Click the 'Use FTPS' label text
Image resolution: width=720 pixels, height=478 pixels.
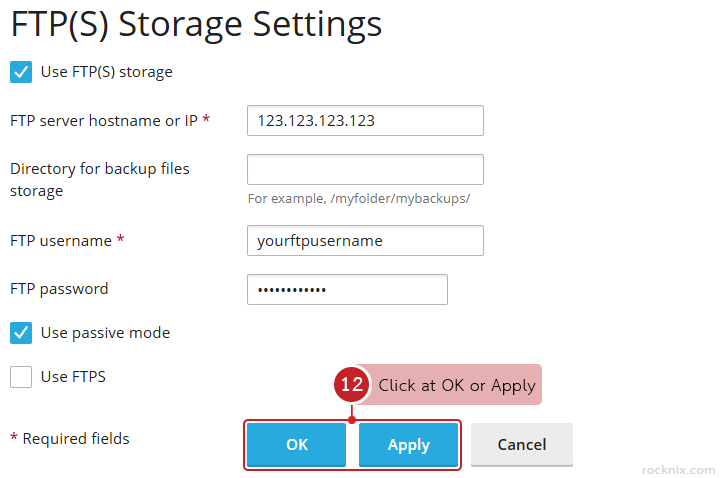click(73, 377)
